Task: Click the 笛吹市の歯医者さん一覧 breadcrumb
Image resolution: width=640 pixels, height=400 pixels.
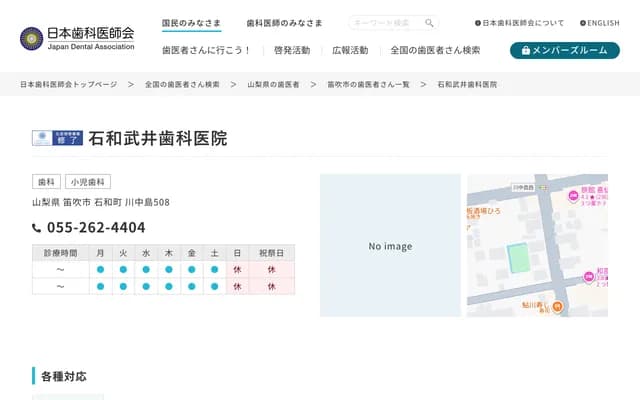Action: click(x=368, y=85)
